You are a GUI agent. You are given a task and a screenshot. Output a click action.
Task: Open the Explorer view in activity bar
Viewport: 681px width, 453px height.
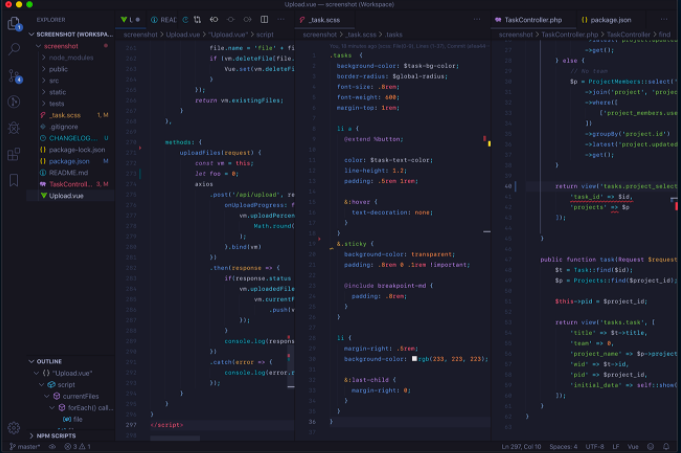tap(14, 23)
